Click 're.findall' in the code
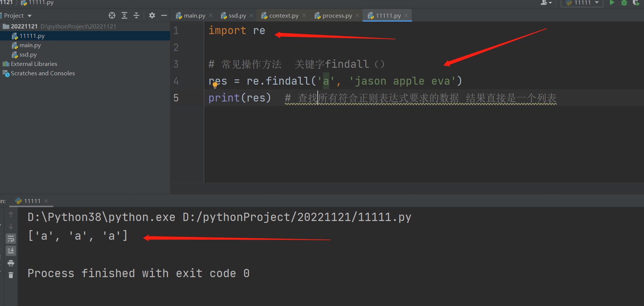The height and width of the screenshot is (306, 644). point(278,81)
